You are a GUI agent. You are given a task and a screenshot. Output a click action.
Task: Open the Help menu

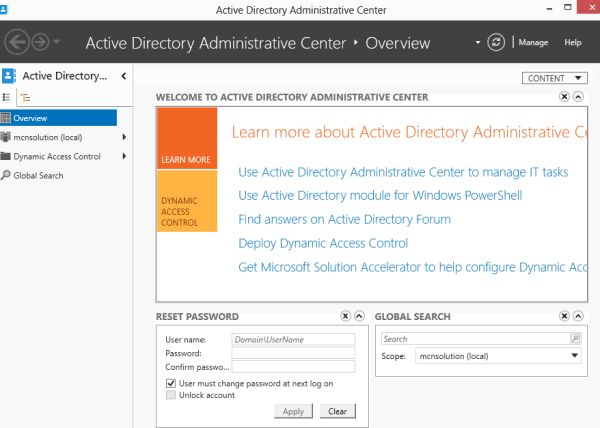[572, 43]
